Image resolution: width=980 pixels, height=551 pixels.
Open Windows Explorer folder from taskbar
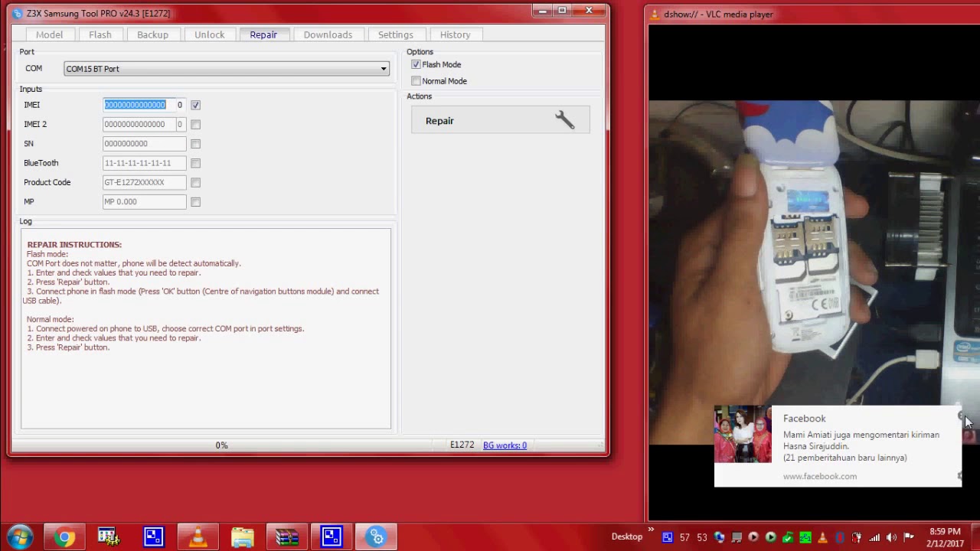pos(243,537)
